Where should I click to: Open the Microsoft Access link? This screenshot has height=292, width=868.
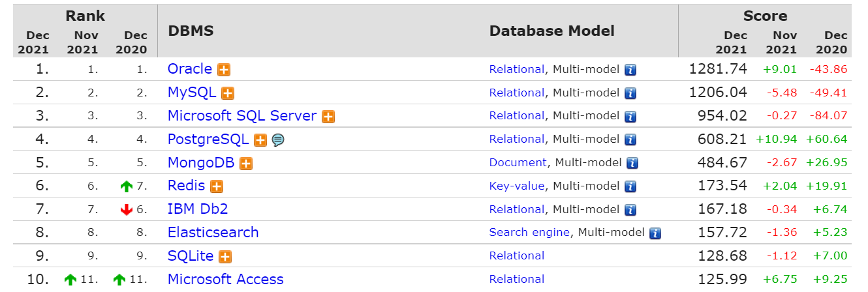point(225,279)
